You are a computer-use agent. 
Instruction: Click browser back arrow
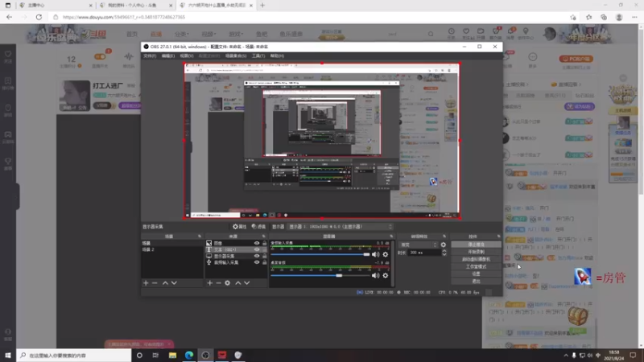point(9,17)
